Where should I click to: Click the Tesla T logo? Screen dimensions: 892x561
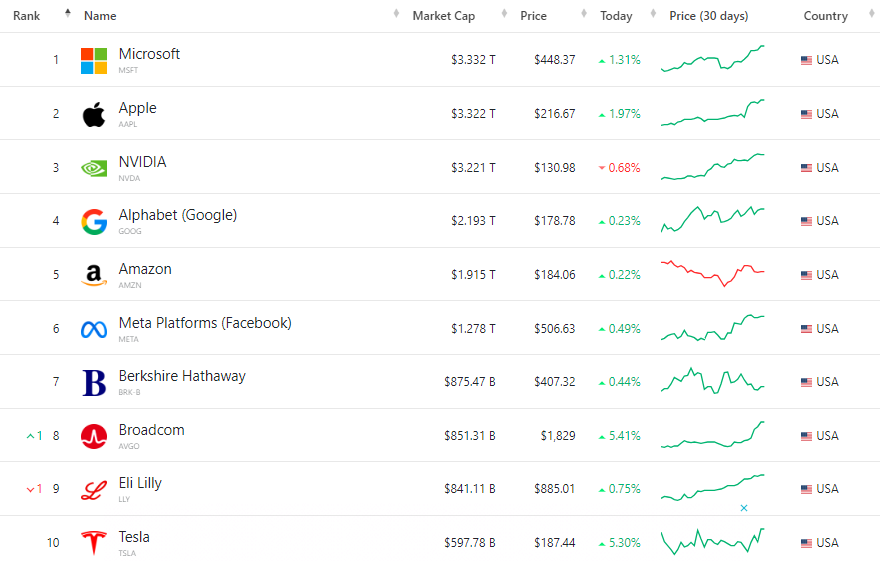[94, 543]
